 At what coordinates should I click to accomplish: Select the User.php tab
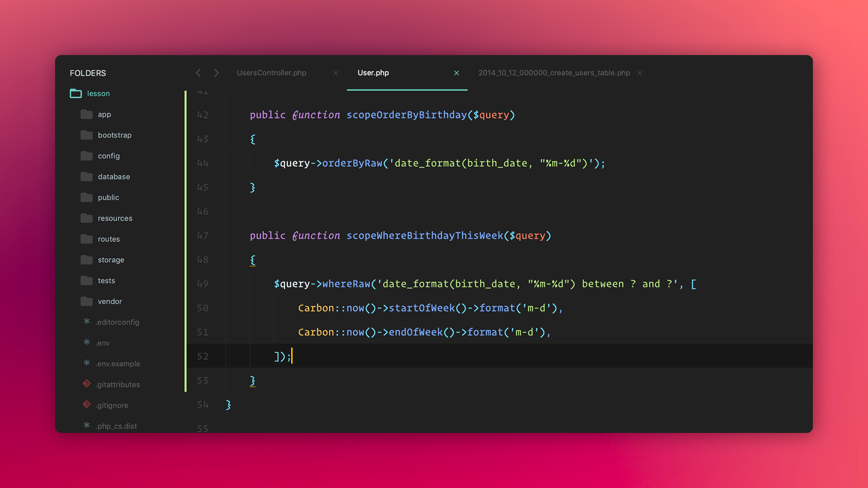pos(373,73)
